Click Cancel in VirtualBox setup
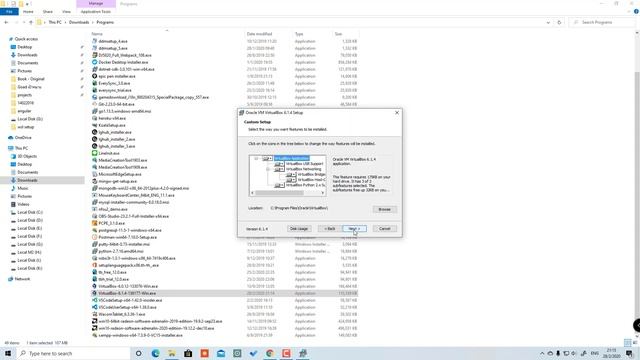The image size is (640, 360). [x=384, y=229]
